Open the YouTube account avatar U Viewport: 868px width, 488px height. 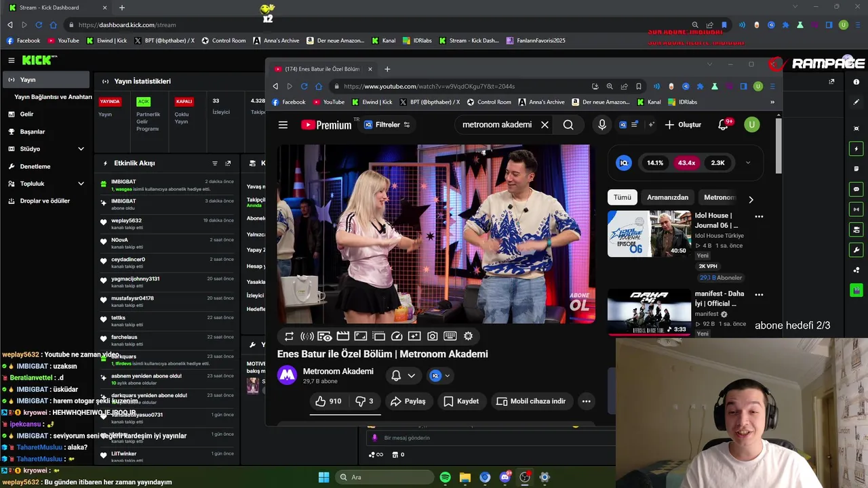pyautogui.click(x=751, y=125)
